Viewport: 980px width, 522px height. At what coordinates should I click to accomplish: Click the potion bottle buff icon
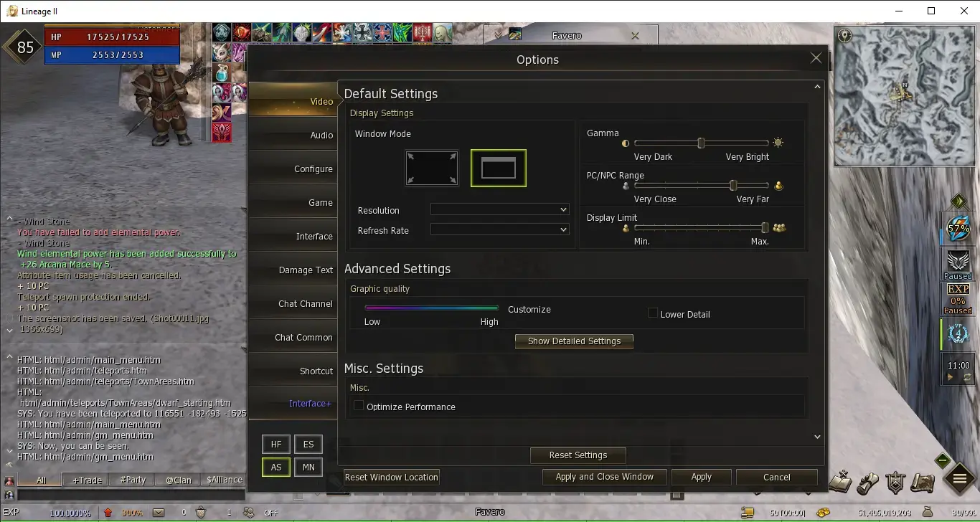[x=221, y=72]
